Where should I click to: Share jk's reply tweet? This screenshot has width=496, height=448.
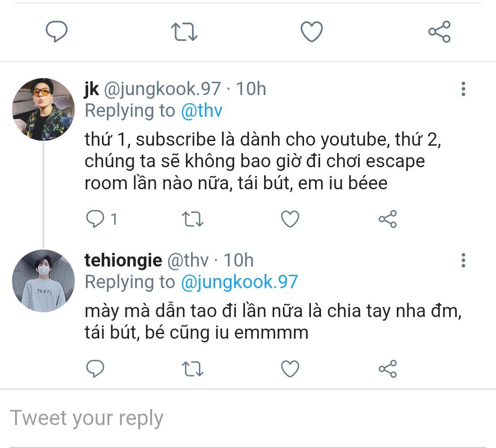[388, 219]
